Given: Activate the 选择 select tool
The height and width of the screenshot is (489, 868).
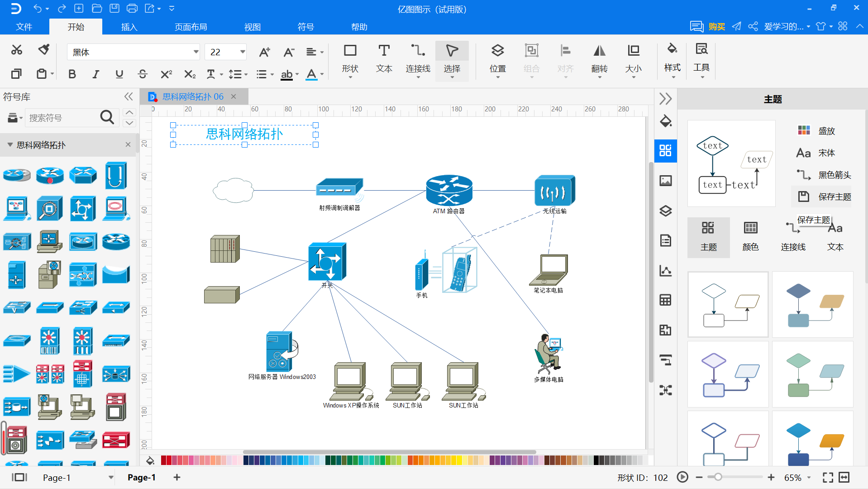Looking at the screenshot, I should coord(452,60).
